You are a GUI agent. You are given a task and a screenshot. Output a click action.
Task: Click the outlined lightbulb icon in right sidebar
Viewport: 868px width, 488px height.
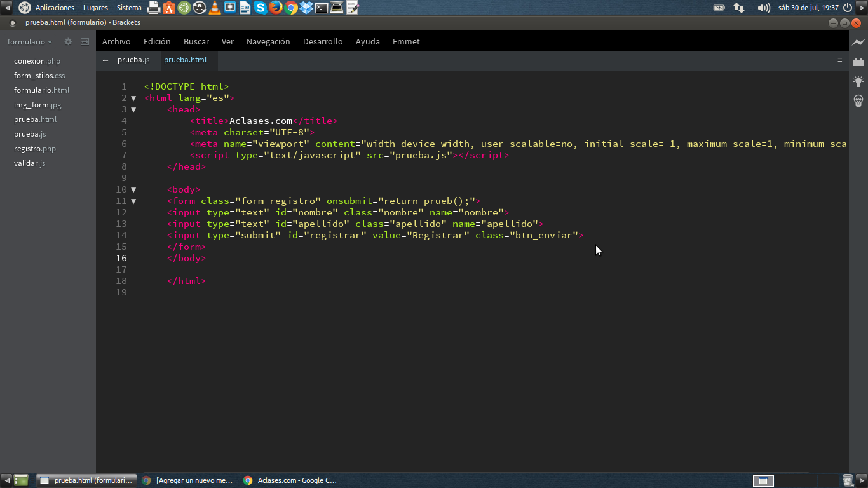tap(858, 101)
